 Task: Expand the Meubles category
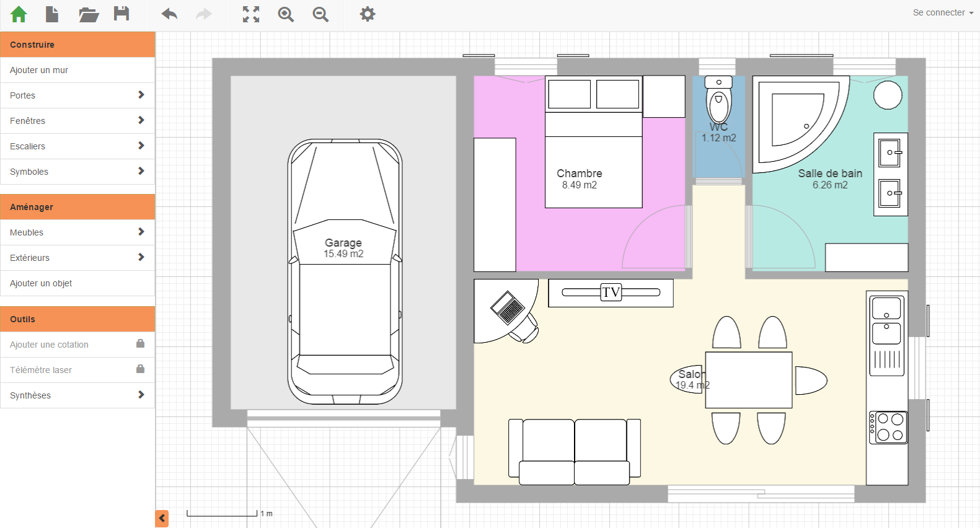77,232
